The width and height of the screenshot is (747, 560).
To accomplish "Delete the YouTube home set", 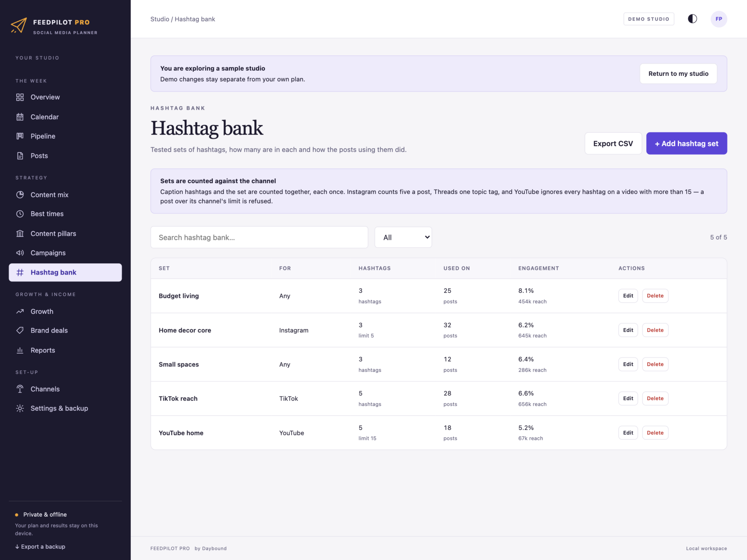I will pyautogui.click(x=655, y=432).
